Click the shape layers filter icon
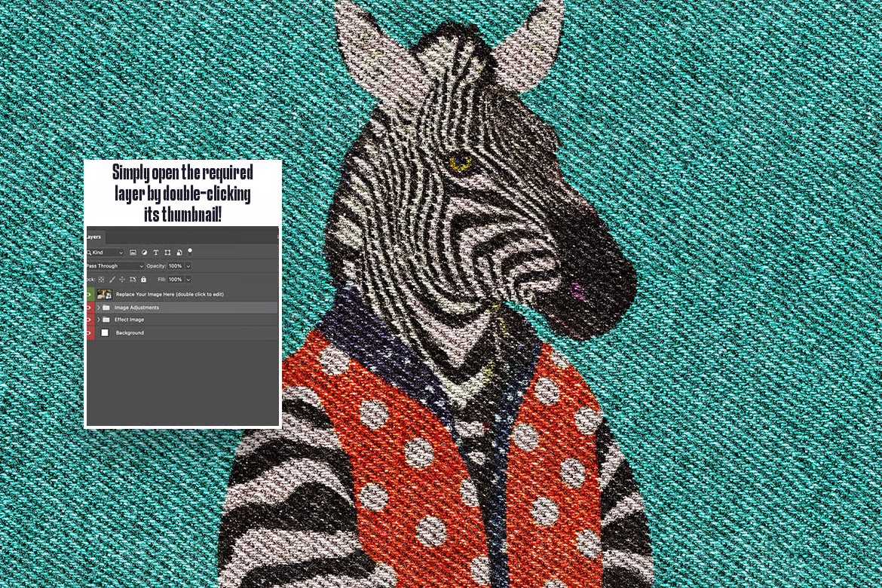 [167, 253]
